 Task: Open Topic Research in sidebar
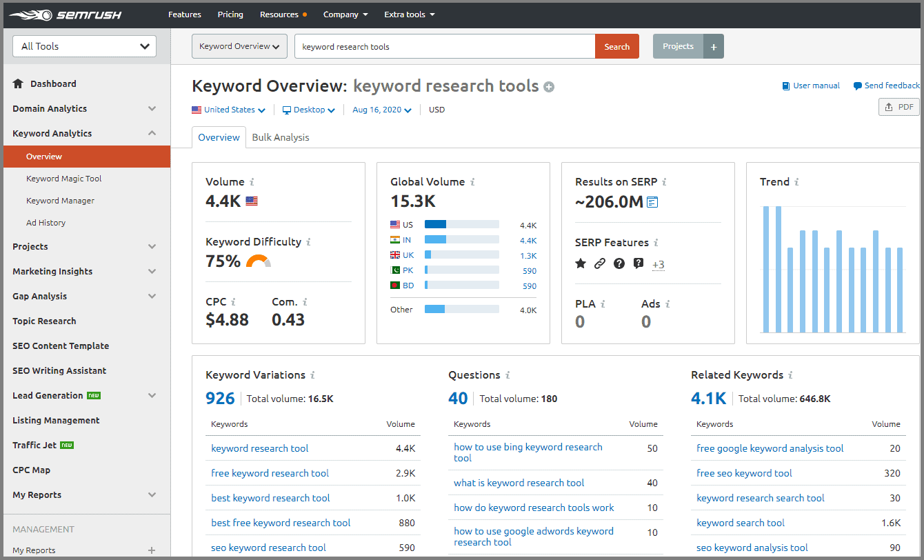(x=44, y=321)
